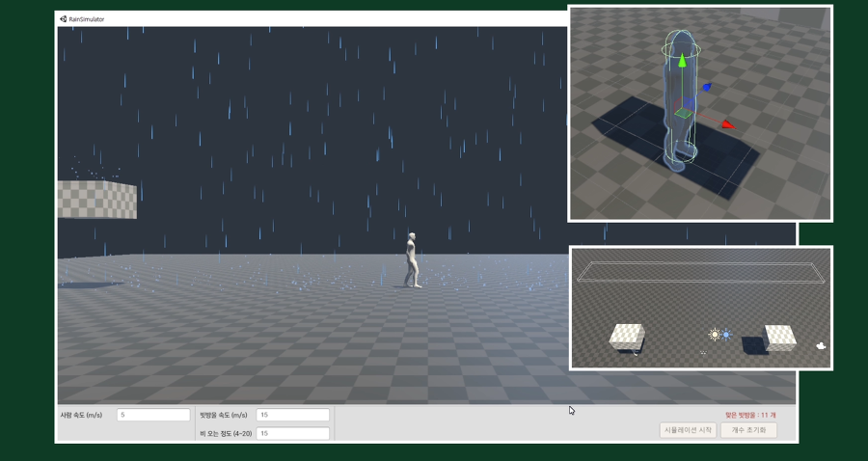Image resolution: width=868 pixels, height=461 pixels.
Task: Click the checkered block at left edge
Action: coord(96,200)
